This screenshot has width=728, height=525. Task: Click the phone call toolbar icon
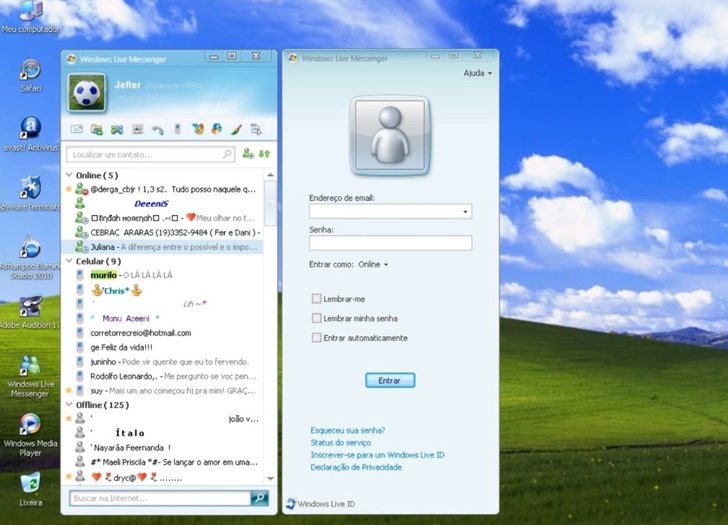point(158,129)
